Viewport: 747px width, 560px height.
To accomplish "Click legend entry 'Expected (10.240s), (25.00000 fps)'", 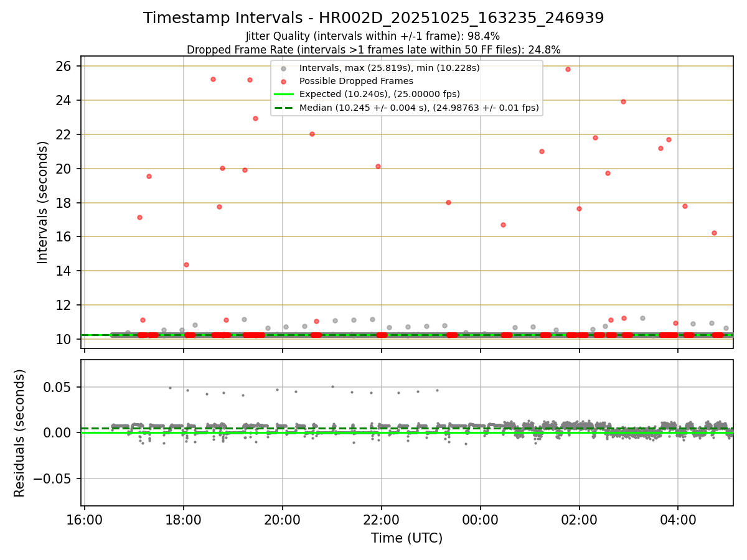I will click(379, 94).
